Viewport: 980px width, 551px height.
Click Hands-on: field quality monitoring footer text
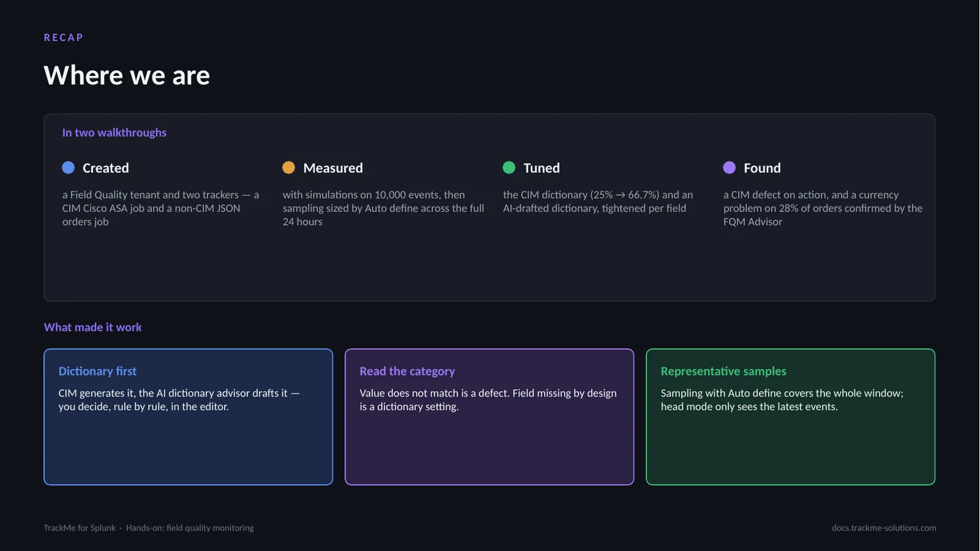190,528
